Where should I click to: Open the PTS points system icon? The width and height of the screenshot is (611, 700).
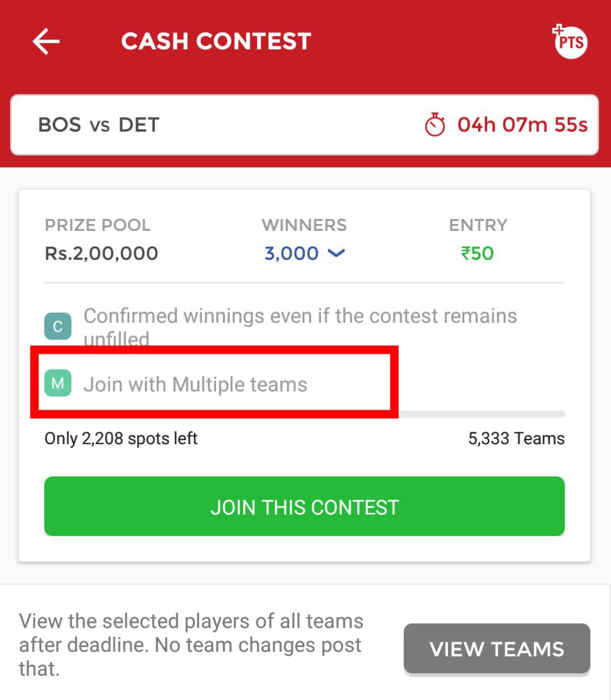click(570, 41)
